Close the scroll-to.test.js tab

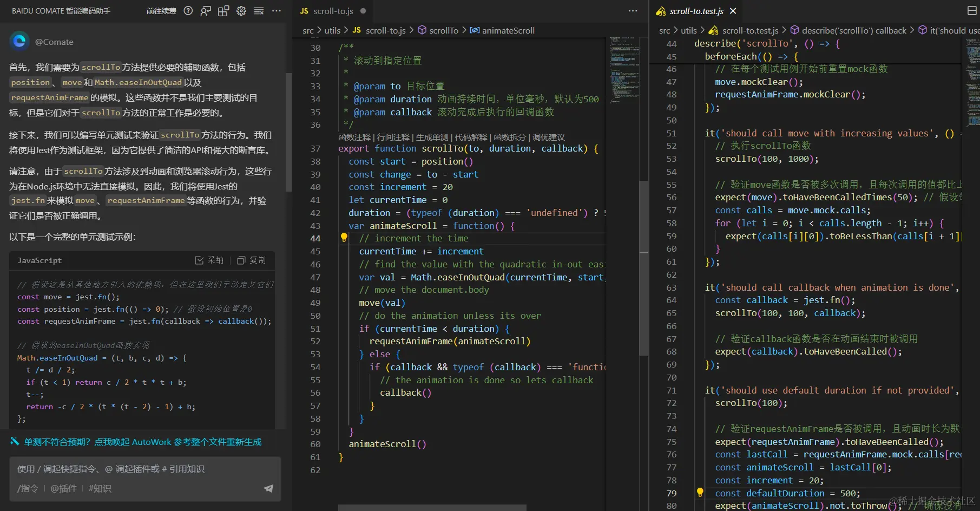point(733,11)
